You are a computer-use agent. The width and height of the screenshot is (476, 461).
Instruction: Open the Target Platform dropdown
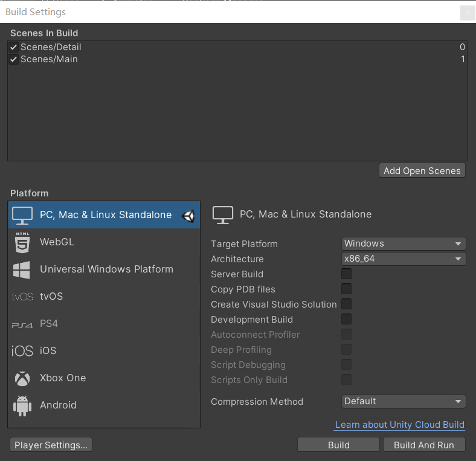404,243
